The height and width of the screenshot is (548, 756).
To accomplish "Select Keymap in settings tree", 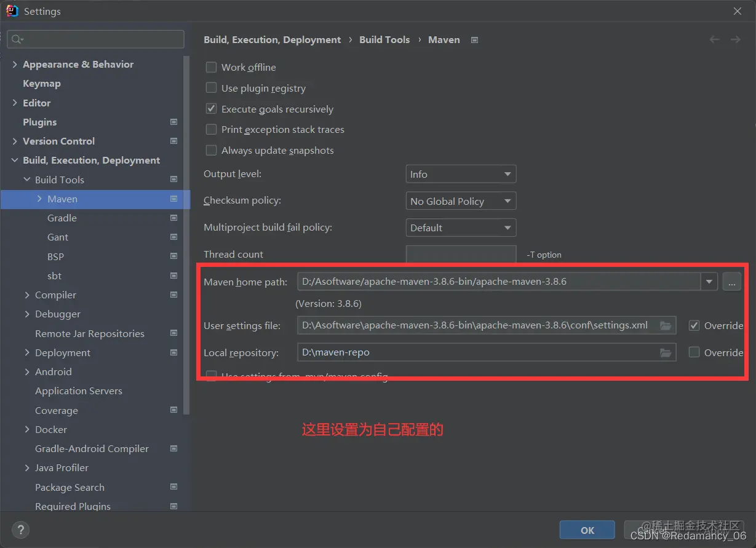I will click(x=42, y=84).
